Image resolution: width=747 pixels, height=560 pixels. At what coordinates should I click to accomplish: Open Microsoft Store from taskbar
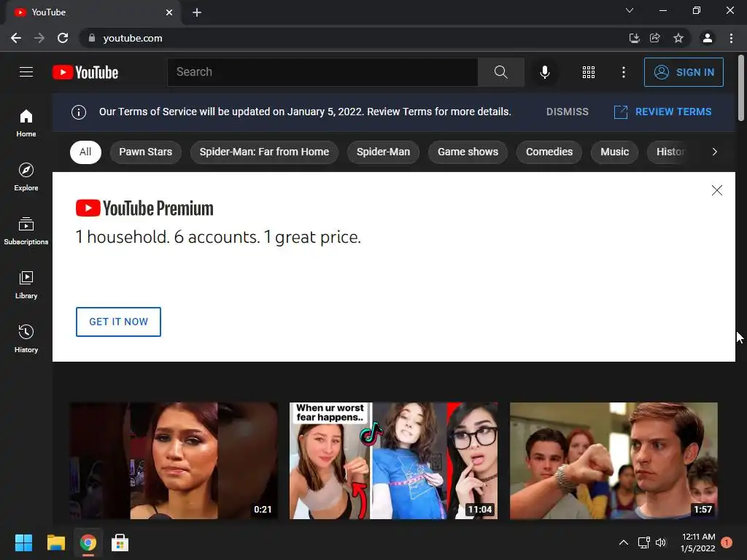point(120,542)
